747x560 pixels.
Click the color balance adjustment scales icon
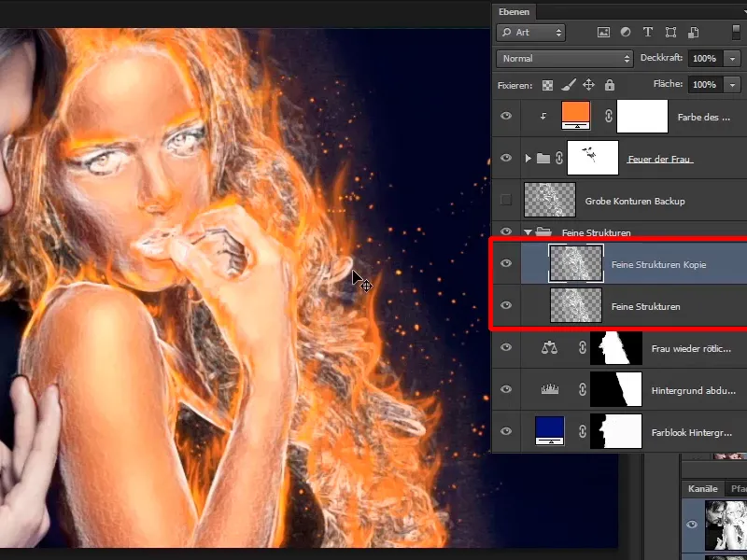click(x=549, y=347)
